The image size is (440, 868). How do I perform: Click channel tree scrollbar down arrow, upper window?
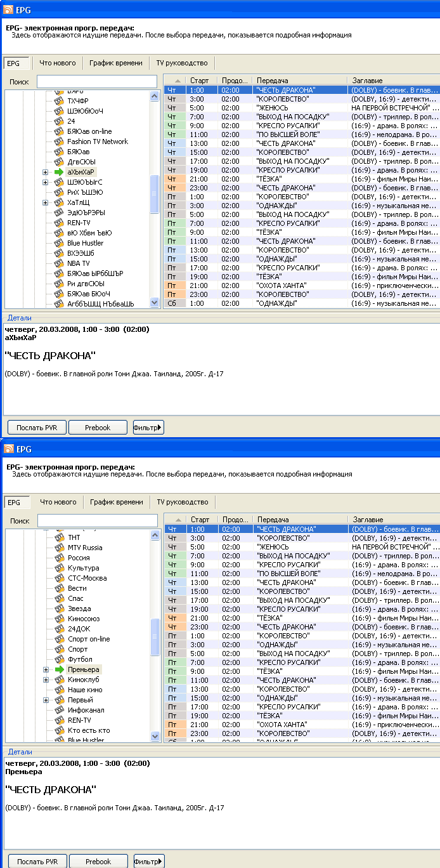click(x=155, y=303)
